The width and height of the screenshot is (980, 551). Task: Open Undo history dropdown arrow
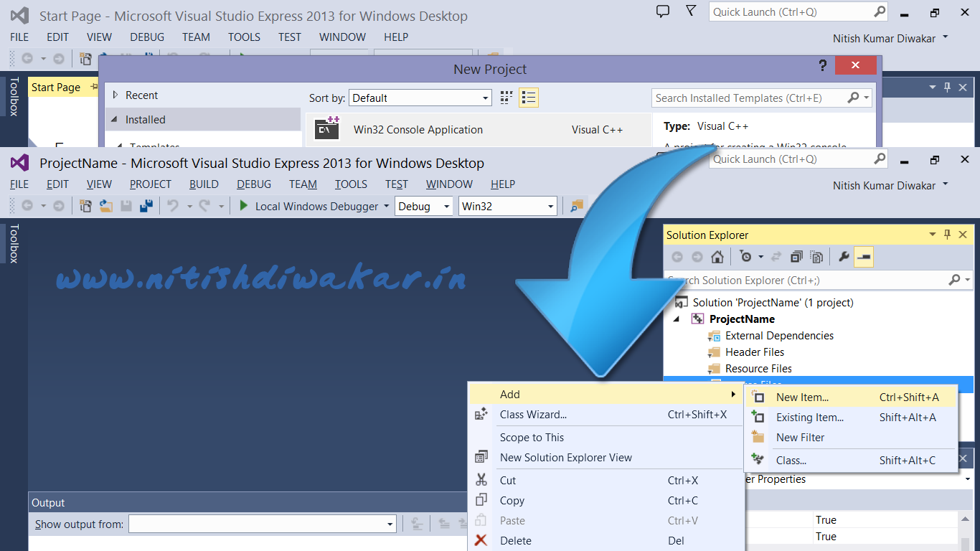pyautogui.click(x=189, y=206)
